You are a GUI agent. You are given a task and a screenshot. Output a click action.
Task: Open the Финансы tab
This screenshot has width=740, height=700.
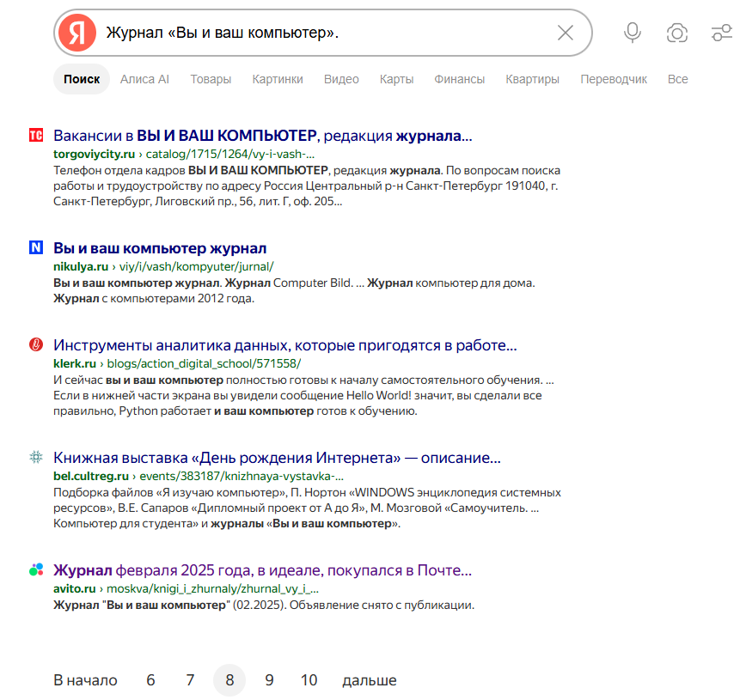(x=459, y=79)
